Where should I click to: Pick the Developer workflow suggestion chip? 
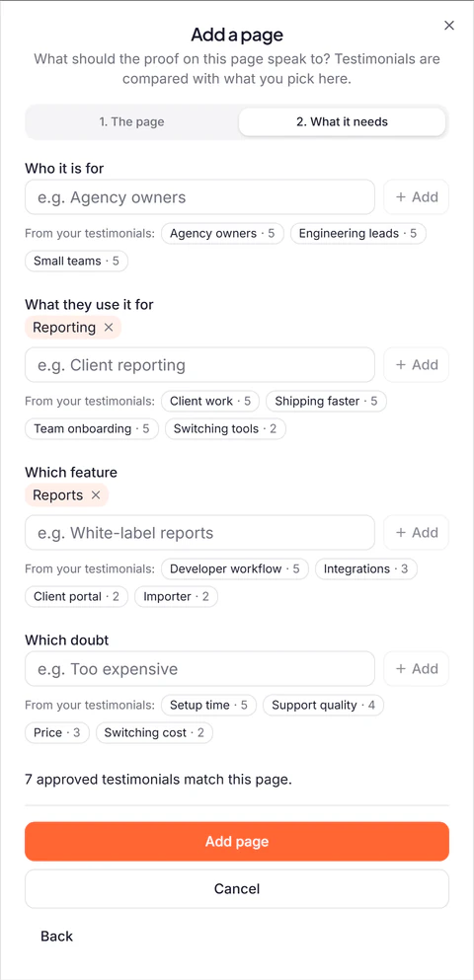coord(234,568)
